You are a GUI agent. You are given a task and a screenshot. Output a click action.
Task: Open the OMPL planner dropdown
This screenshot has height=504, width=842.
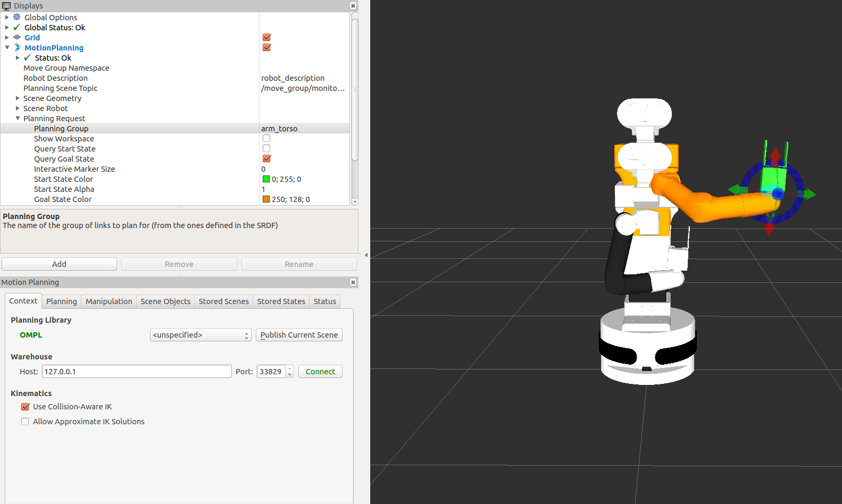[200, 335]
